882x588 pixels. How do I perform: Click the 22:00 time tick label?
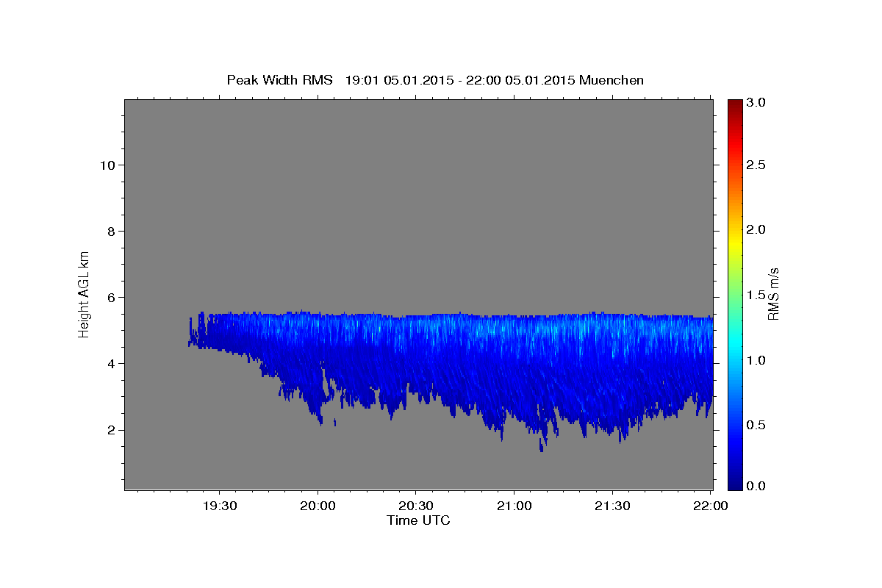point(710,506)
